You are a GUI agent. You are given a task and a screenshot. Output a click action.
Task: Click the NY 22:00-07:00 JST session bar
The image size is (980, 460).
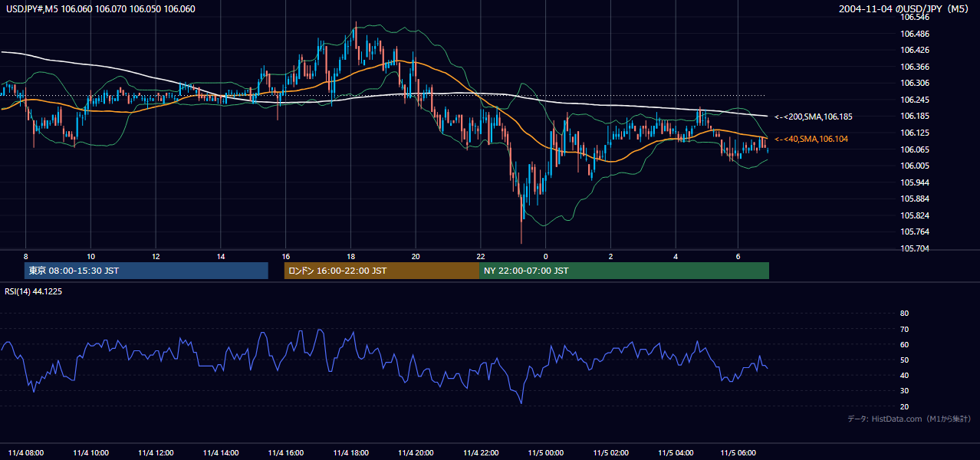tap(624, 271)
